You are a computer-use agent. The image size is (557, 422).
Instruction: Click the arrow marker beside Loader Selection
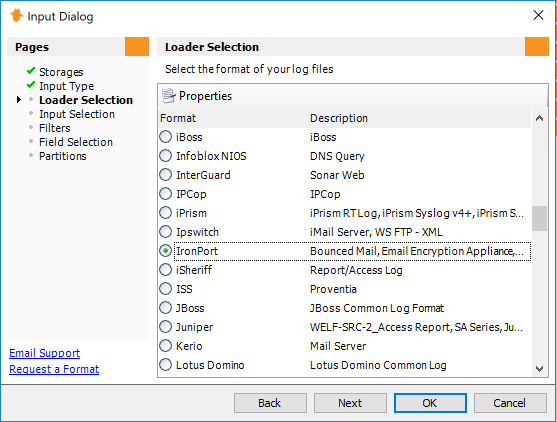tap(19, 100)
